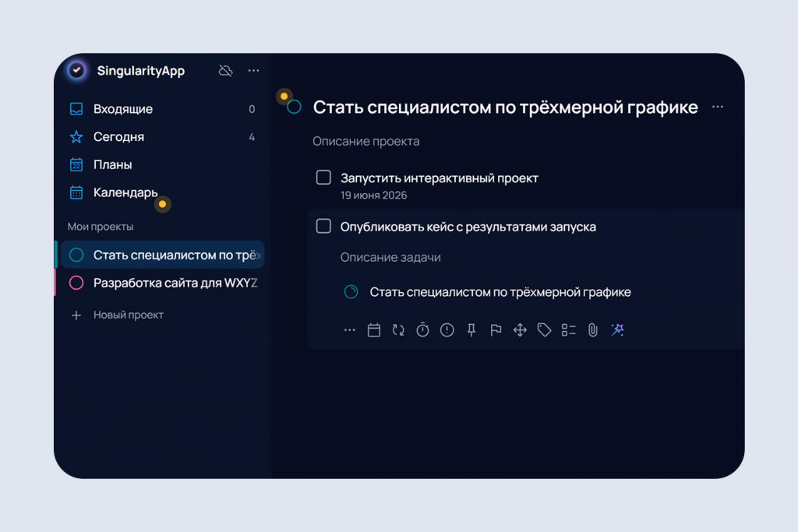Click the calendar date icon in task toolbar
The image size is (798, 532).
374,330
